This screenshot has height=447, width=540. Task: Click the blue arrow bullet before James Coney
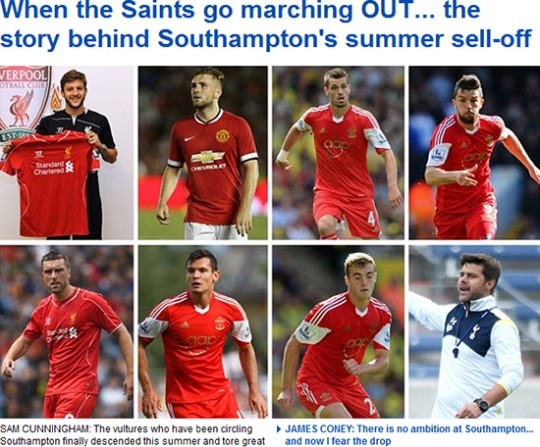tap(279, 429)
